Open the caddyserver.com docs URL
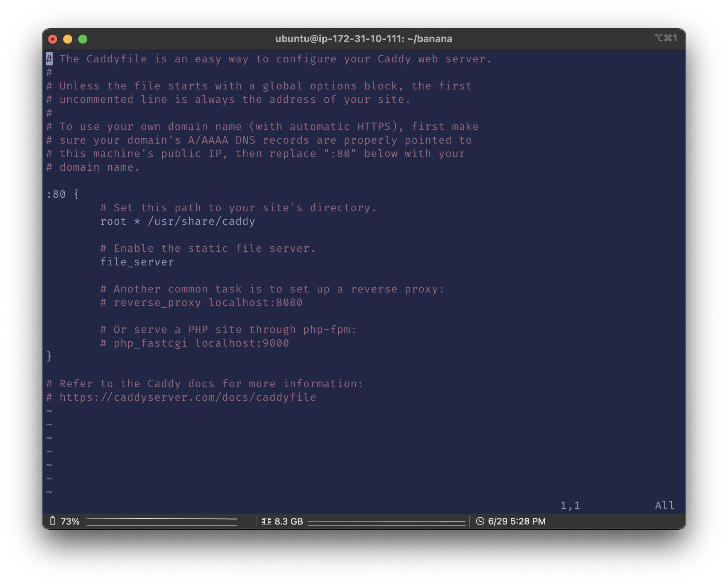The image size is (728, 585). coord(187,397)
